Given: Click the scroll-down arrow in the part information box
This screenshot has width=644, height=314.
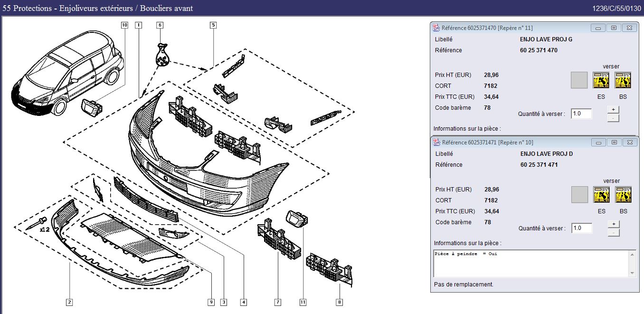Looking at the screenshot, I should [632, 273].
